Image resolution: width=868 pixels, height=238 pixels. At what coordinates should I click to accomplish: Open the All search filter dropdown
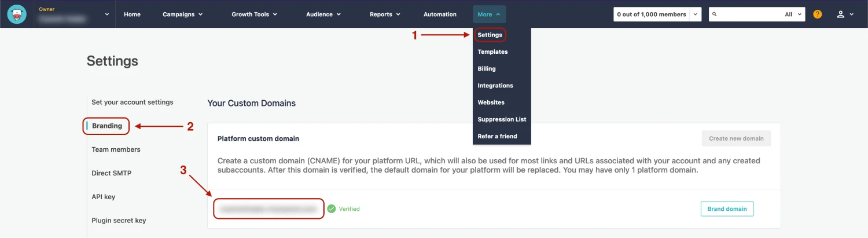794,14
